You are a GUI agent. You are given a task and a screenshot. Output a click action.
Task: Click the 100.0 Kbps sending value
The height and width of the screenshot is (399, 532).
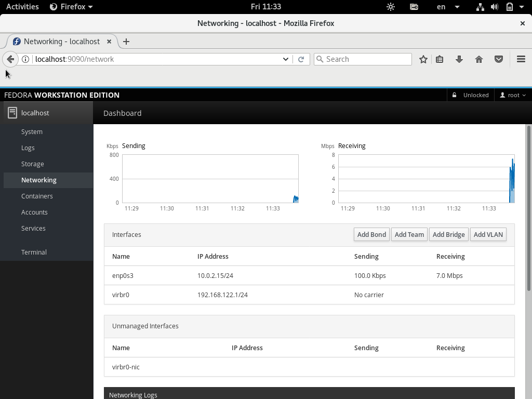pos(370,275)
